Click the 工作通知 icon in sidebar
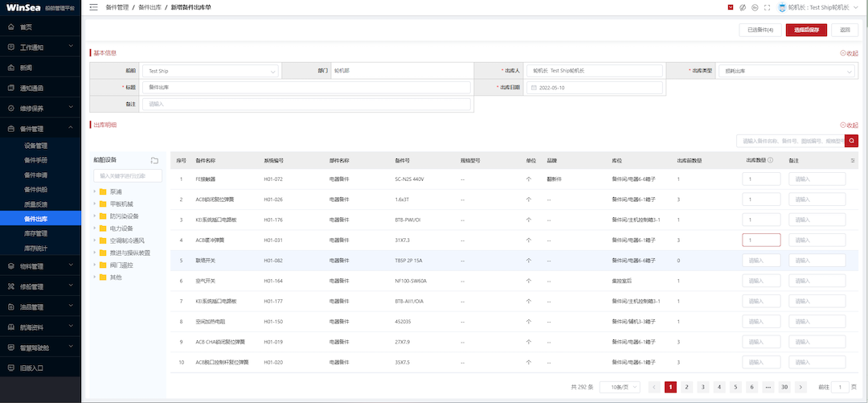The image size is (868, 403). click(x=11, y=47)
